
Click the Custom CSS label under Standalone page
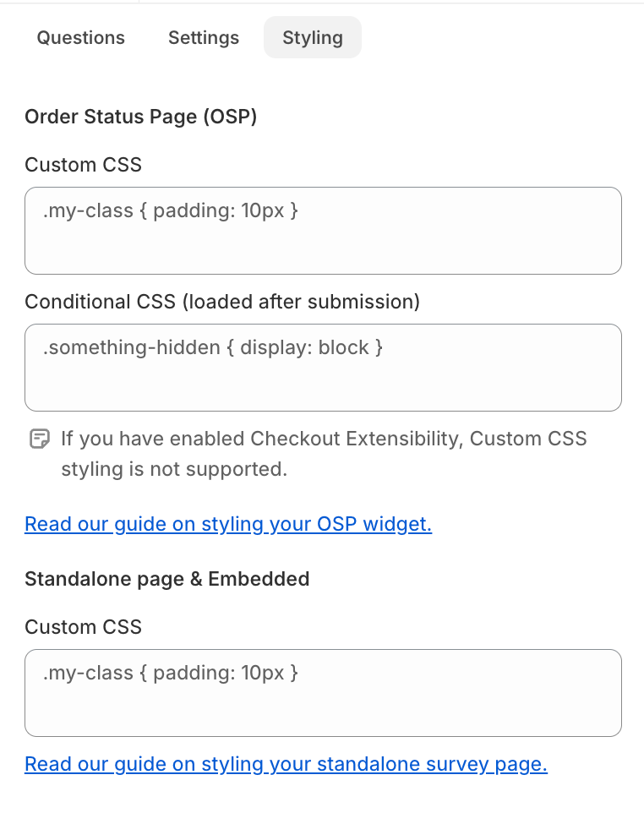tap(84, 627)
